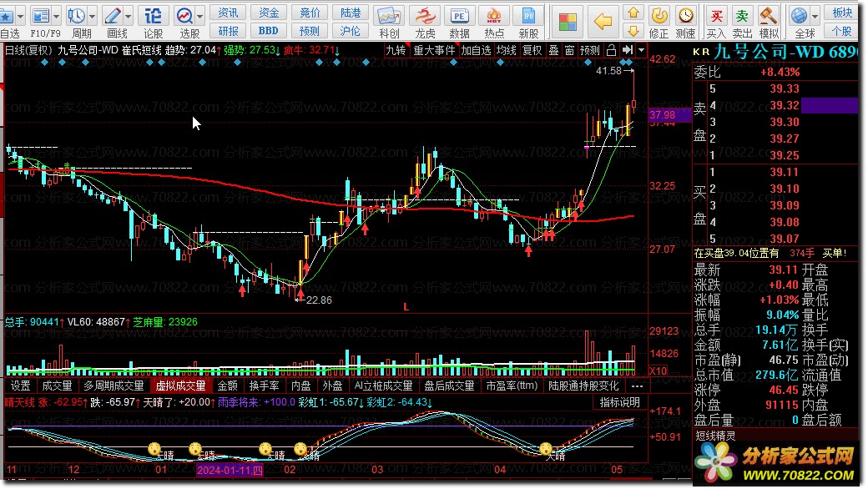Switch to the 外盘 tab
Viewport: 868px width, 489px height.
pyautogui.click(x=333, y=386)
